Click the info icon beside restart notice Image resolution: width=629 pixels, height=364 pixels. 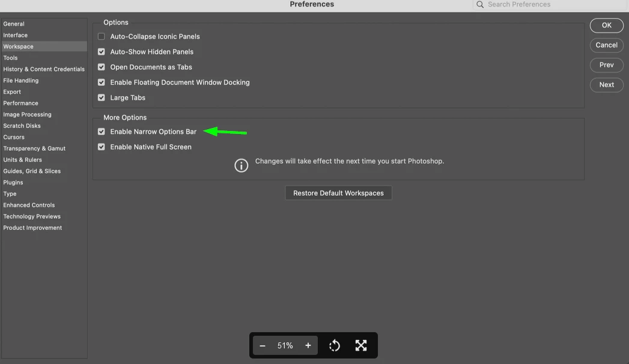coord(241,165)
